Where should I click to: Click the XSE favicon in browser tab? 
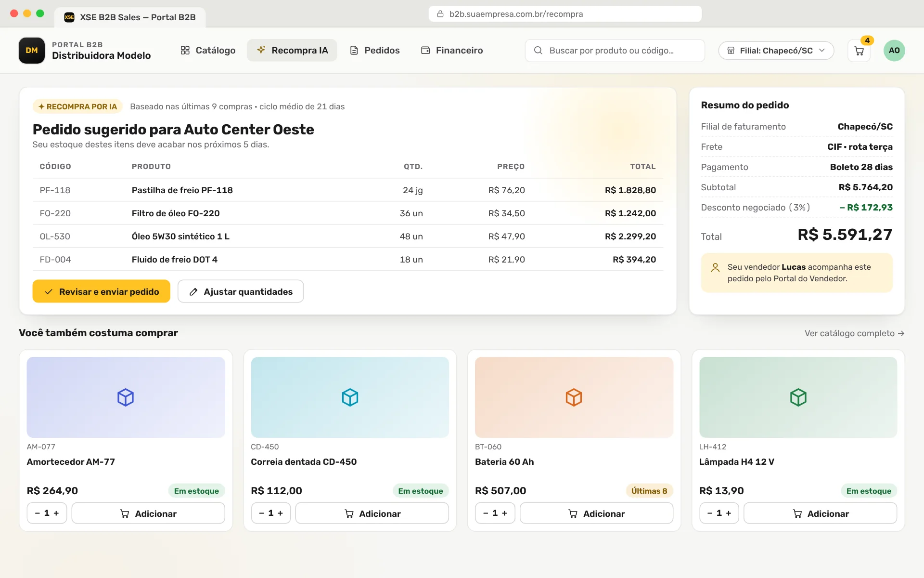69,17
